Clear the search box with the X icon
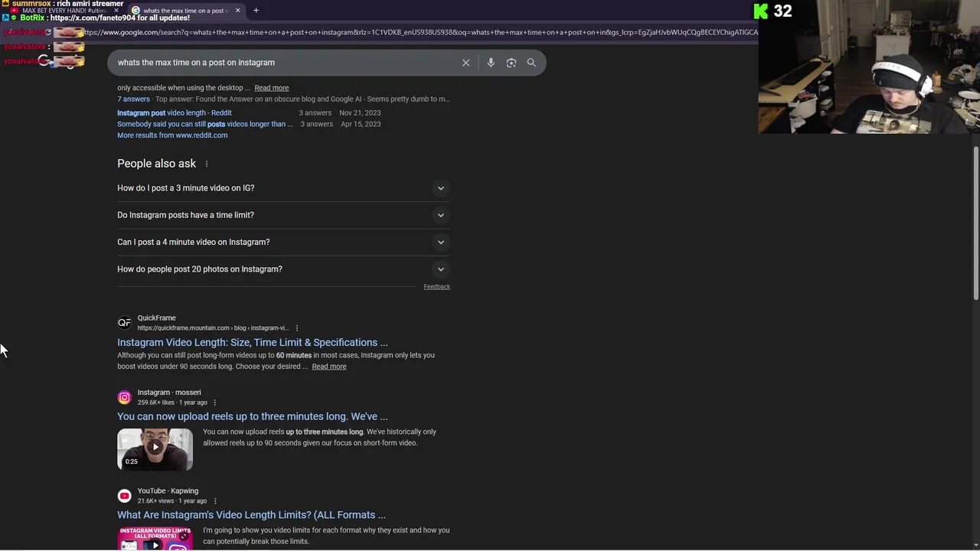 465,63
